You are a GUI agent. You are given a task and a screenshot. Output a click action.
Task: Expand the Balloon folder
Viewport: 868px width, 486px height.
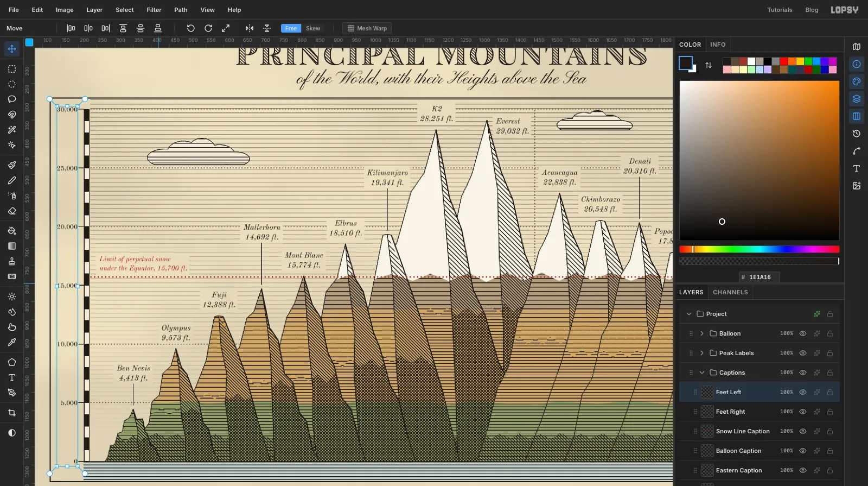[702, 333]
